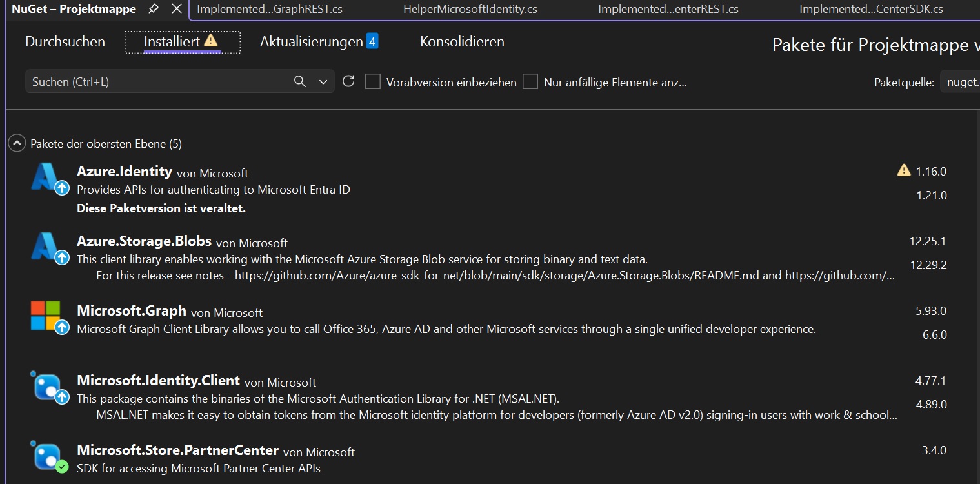Click the Microsoft.Store.PartnerCenter package icon

(48, 457)
